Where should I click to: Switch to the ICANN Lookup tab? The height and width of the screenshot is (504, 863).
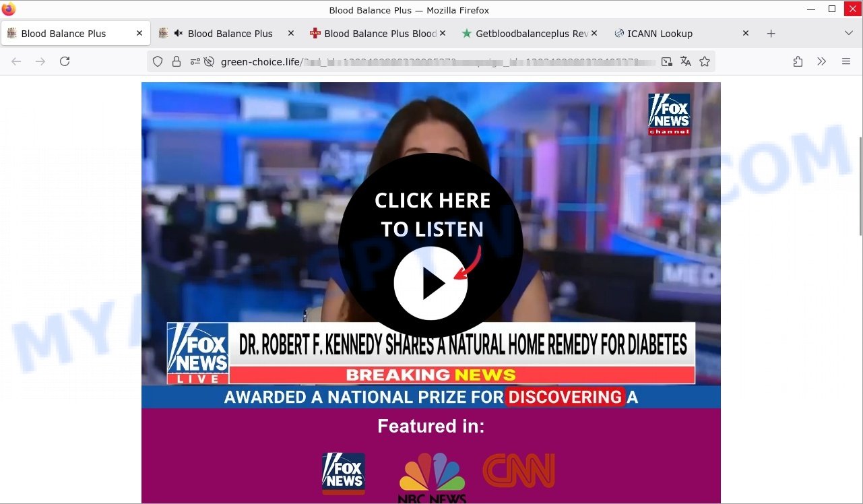pyautogui.click(x=659, y=34)
